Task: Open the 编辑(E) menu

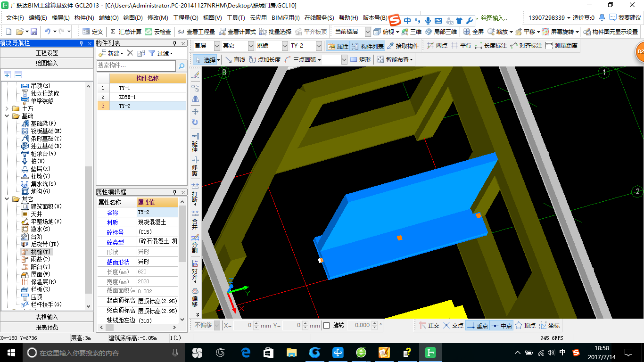Action: click(x=38, y=18)
